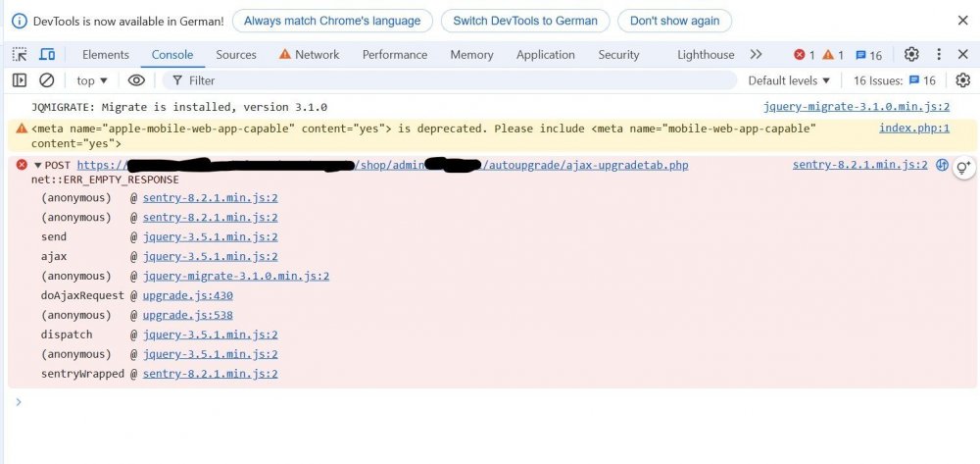Open the sentry-8.2.1.min.js:2 link at right edge
This screenshot has width=980, height=464.
[x=860, y=165]
